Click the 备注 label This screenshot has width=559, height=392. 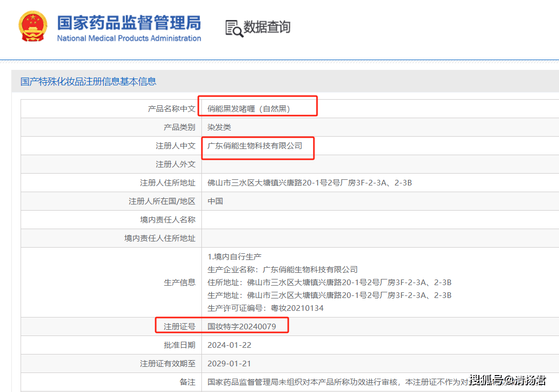[188, 382]
